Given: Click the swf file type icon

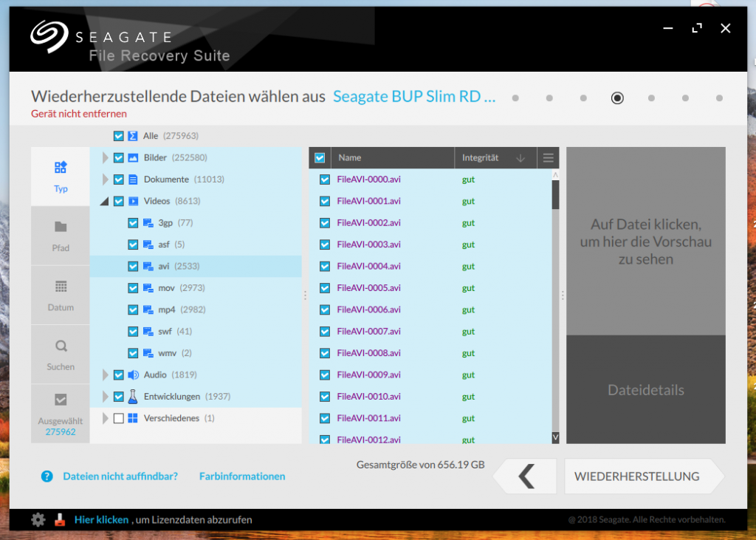Looking at the screenshot, I should tap(148, 332).
